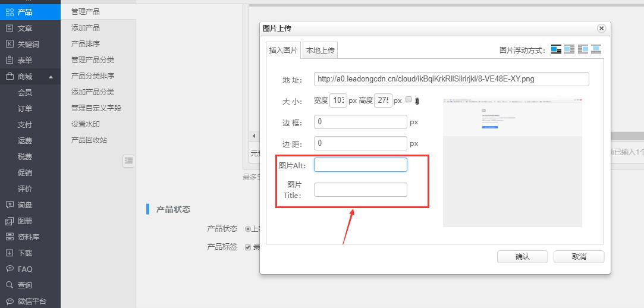644x308 pixels.
Task: Open 添加产品 in the submenu
Action: click(x=86, y=28)
